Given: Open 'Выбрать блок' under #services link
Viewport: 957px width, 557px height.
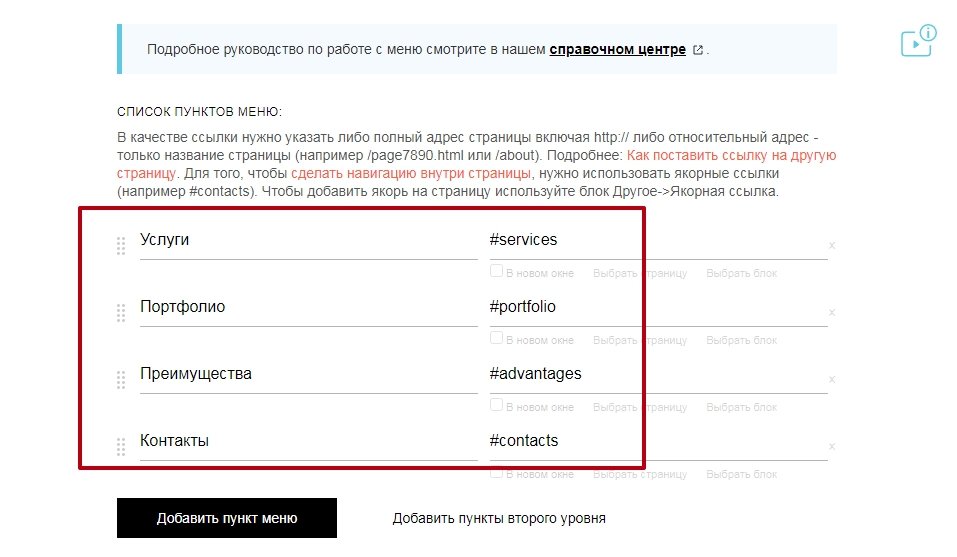Looking at the screenshot, I should pyautogui.click(x=742, y=273).
